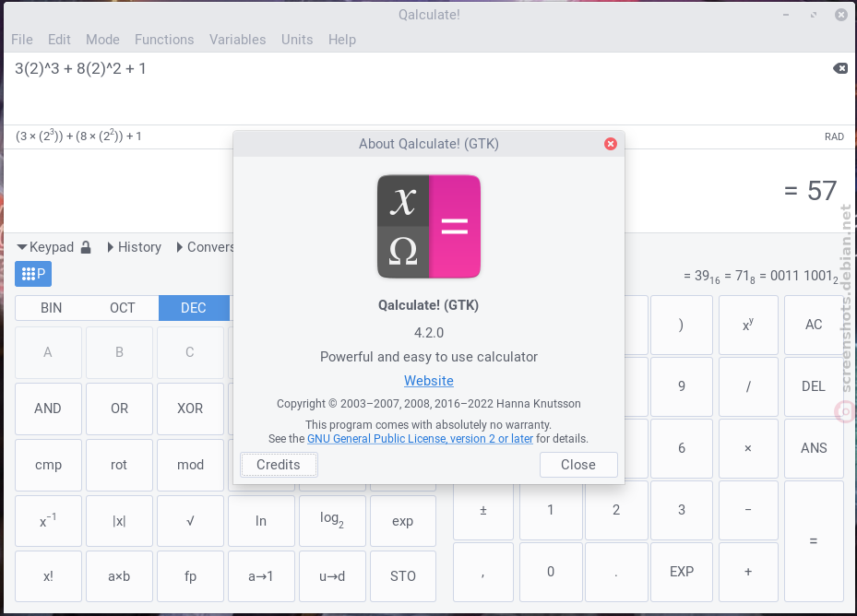857x616 pixels.
Task: Open the File menu
Action: tap(22, 40)
